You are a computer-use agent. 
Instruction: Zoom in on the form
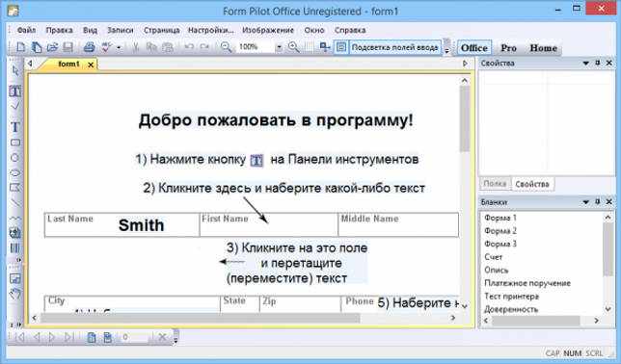click(x=294, y=47)
